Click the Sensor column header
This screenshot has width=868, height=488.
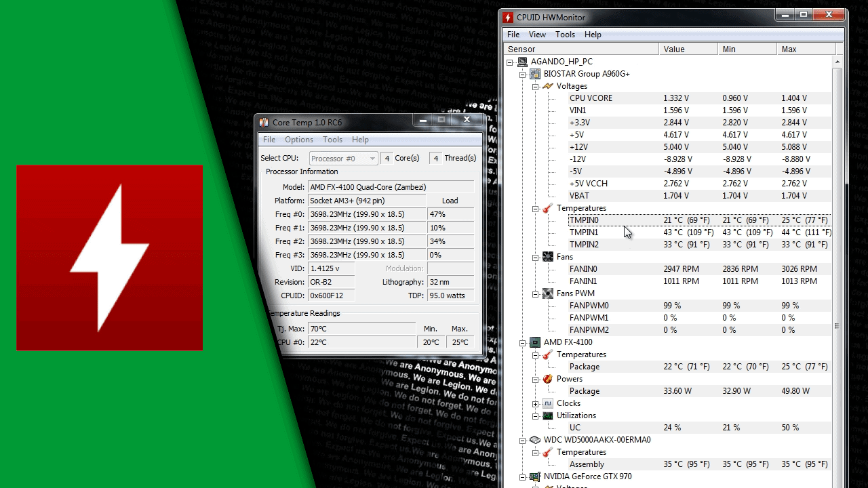click(x=581, y=49)
